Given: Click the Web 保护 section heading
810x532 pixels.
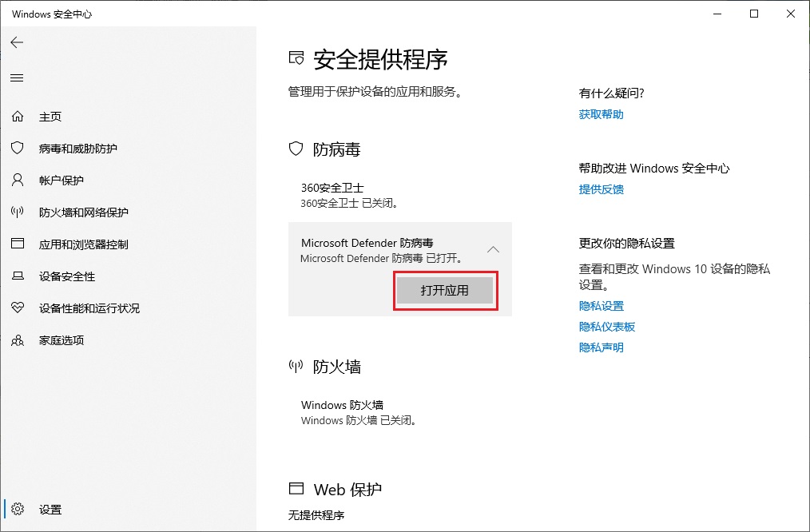Looking at the screenshot, I should click(347, 489).
